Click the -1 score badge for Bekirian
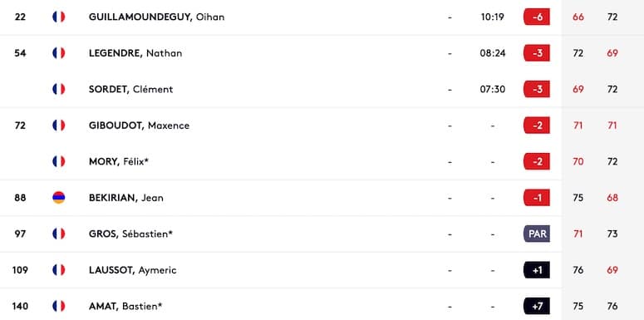The height and width of the screenshot is (320, 644). (537, 198)
